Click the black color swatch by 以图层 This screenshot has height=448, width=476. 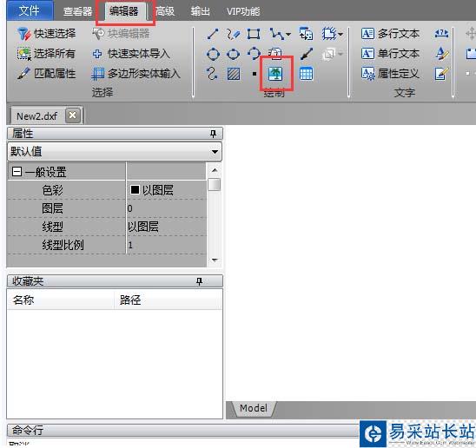pos(135,189)
